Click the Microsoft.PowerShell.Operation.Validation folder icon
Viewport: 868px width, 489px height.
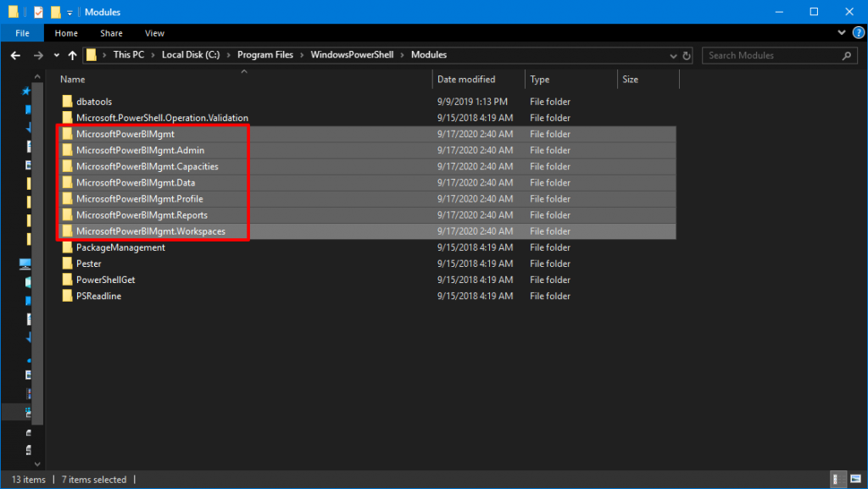point(68,118)
